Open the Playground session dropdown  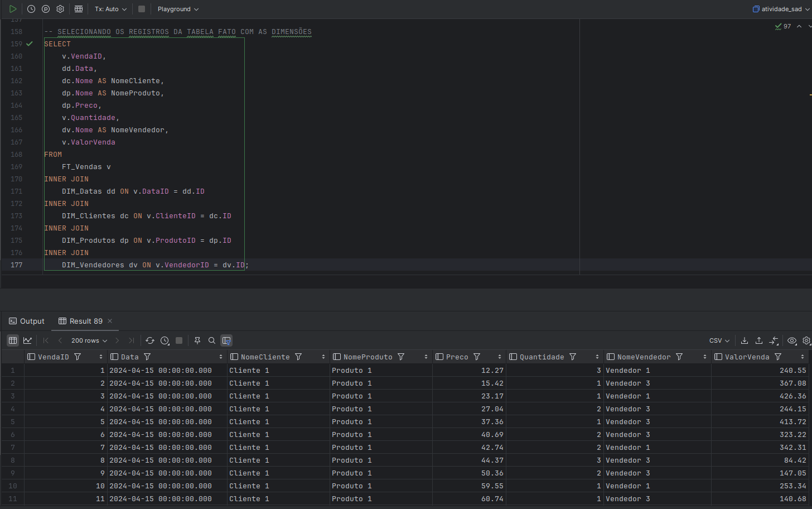pos(178,9)
